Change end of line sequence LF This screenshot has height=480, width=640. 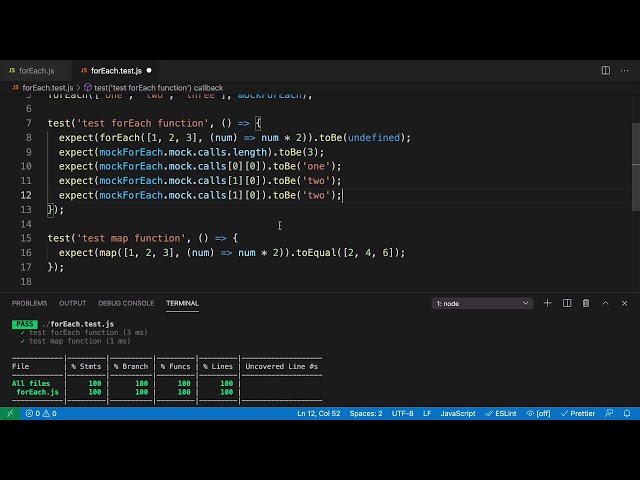point(427,413)
